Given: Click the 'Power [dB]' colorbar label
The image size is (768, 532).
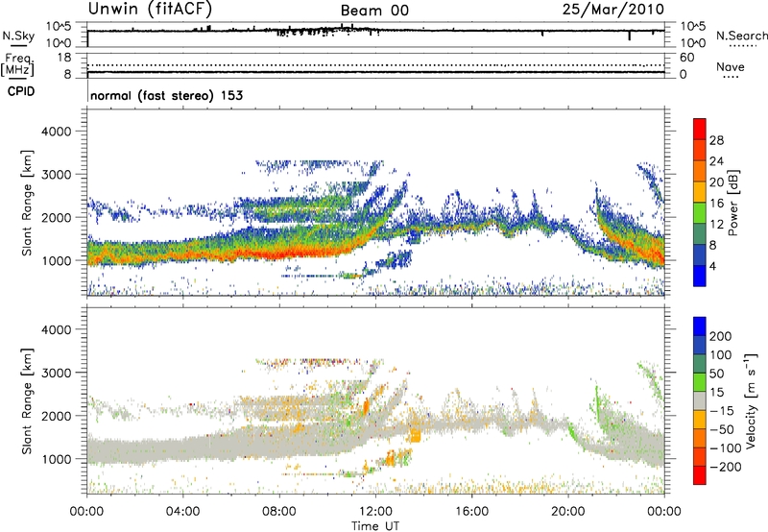Looking at the screenshot, I should coord(732,203).
